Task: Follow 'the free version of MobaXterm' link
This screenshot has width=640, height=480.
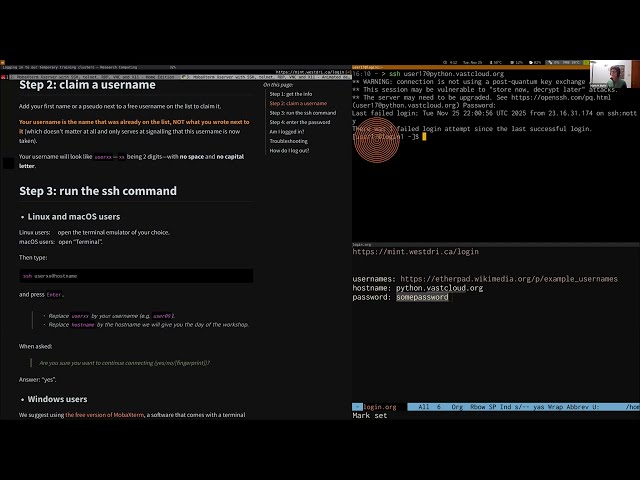Action: coord(104,415)
